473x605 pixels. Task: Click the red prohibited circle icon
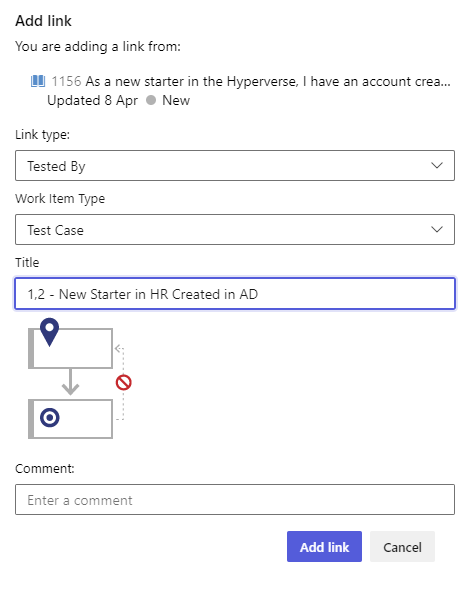tap(123, 382)
